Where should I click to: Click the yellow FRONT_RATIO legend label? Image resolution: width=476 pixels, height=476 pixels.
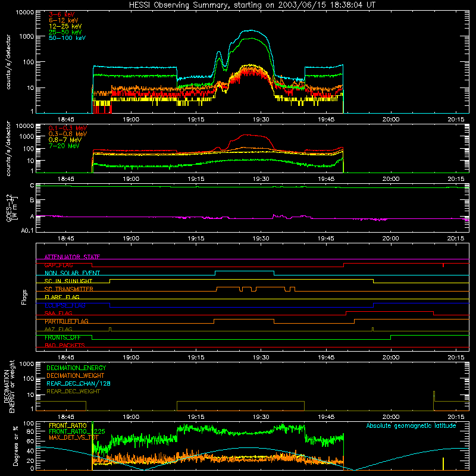(68, 425)
